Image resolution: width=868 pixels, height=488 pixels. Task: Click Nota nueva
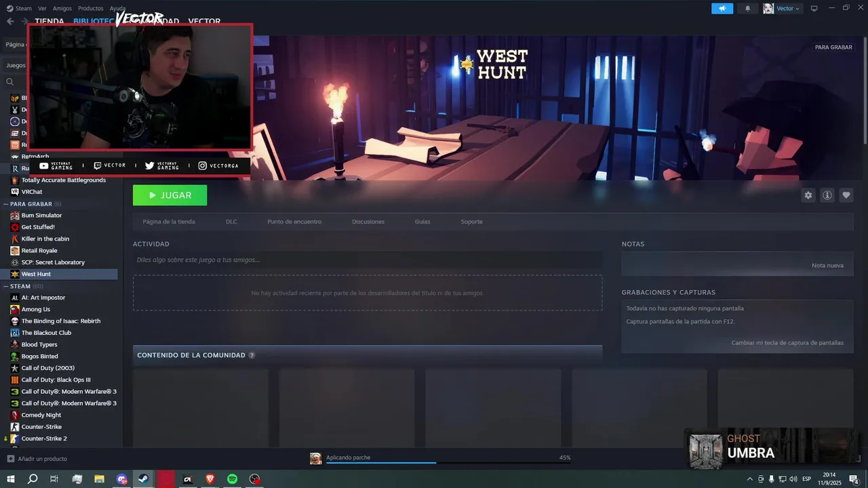click(x=827, y=266)
